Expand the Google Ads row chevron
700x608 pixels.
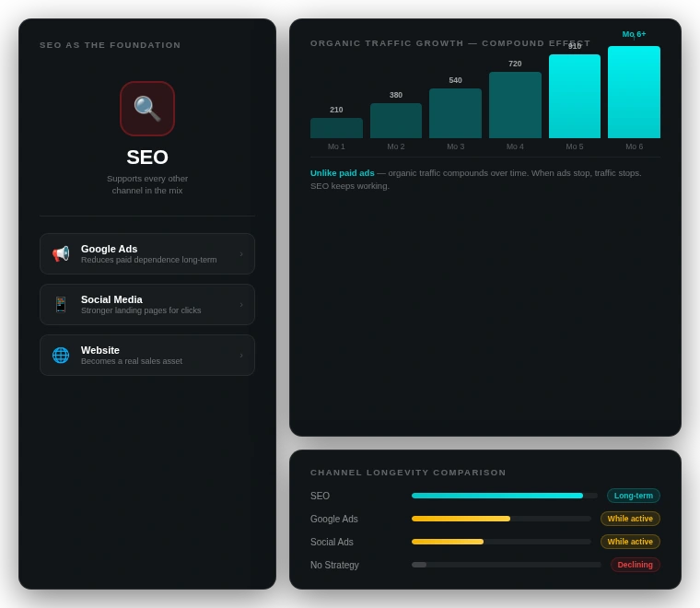coord(241,254)
